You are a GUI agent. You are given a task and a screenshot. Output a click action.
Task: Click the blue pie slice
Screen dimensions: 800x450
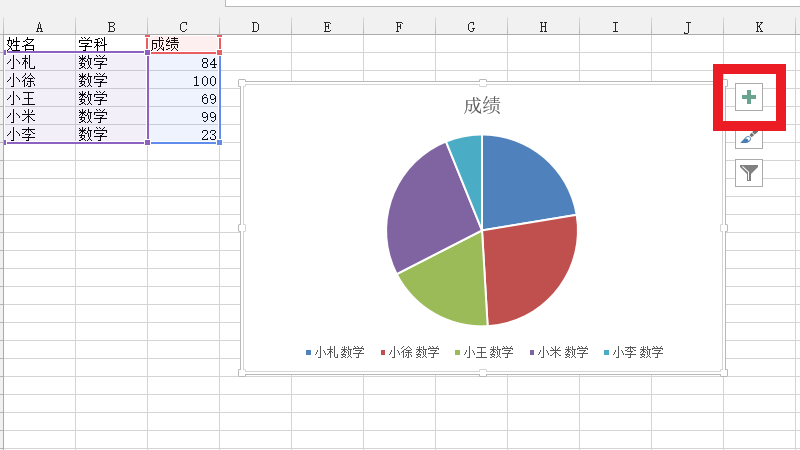[x=523, y=180]
